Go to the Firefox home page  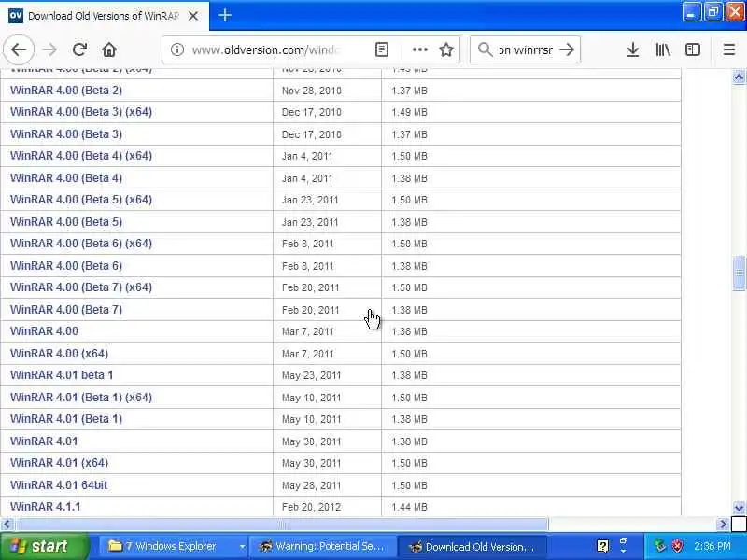point(109,49)
